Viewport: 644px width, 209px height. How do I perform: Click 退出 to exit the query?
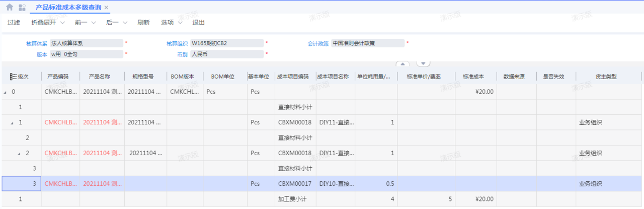pyautogui.click(x=199, y=23)
